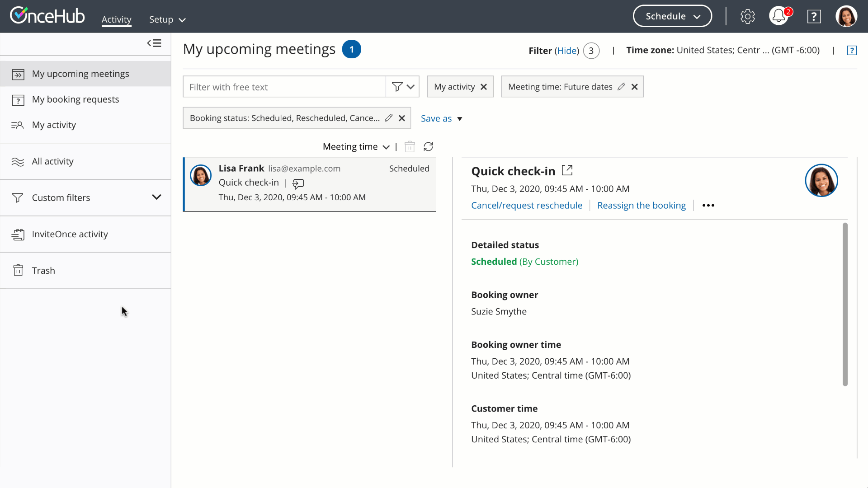The height and width of the screenshot is (488, 868).
Task: Open the Schedule dropdown button
Action: tap(672, 16)
